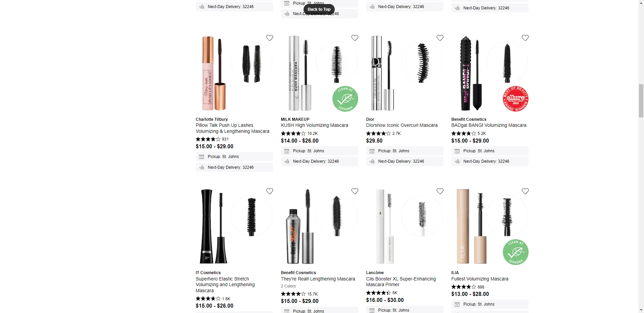Screen dimensions: 644x313
Task: Click Allure Best of Beauty award badge
Action: (516, 99)
